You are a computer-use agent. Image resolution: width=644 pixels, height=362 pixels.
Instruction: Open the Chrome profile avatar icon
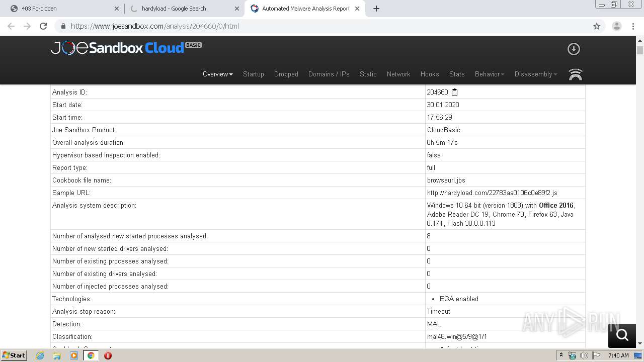[617, 26]
